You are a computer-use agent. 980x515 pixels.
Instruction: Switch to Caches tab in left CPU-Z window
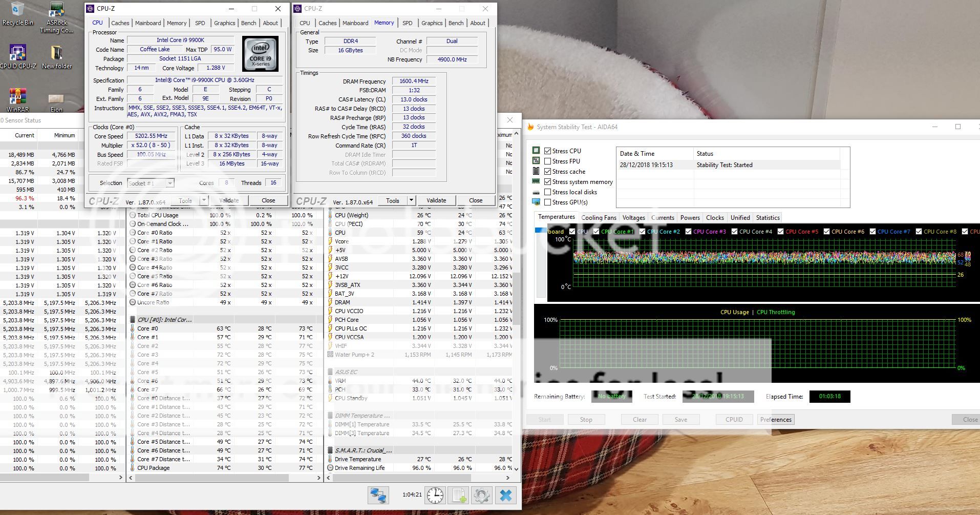point(120,23)
